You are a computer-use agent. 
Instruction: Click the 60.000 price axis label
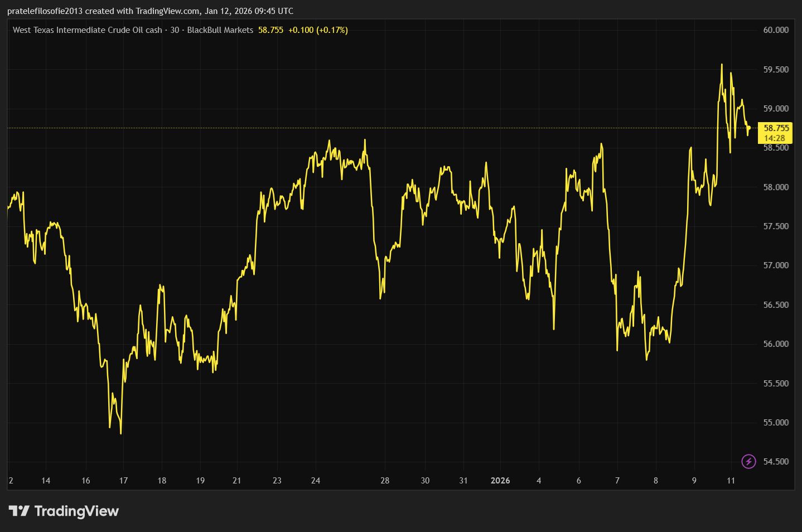coord(776,30)
